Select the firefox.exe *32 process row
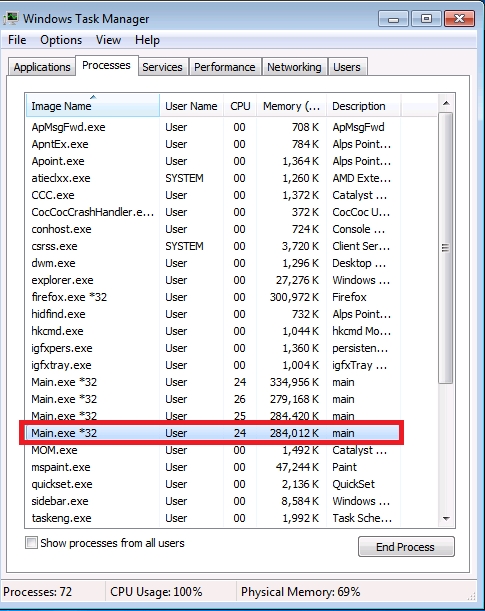The width and height of the screenshot is (485, 611). point(213,297)
